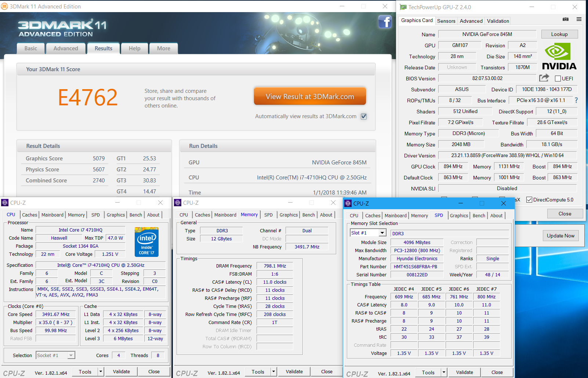Click the BIOS export share icon
Screen dimensions: 588x378
click(544, 78)
